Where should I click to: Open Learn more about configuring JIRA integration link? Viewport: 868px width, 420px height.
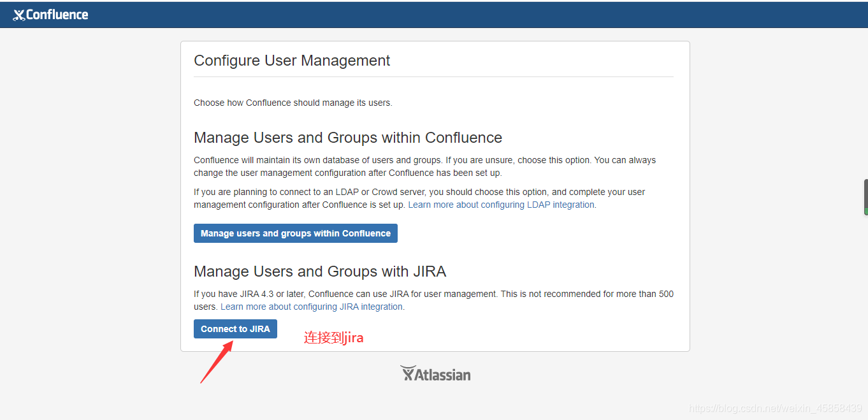pos(312,307)
